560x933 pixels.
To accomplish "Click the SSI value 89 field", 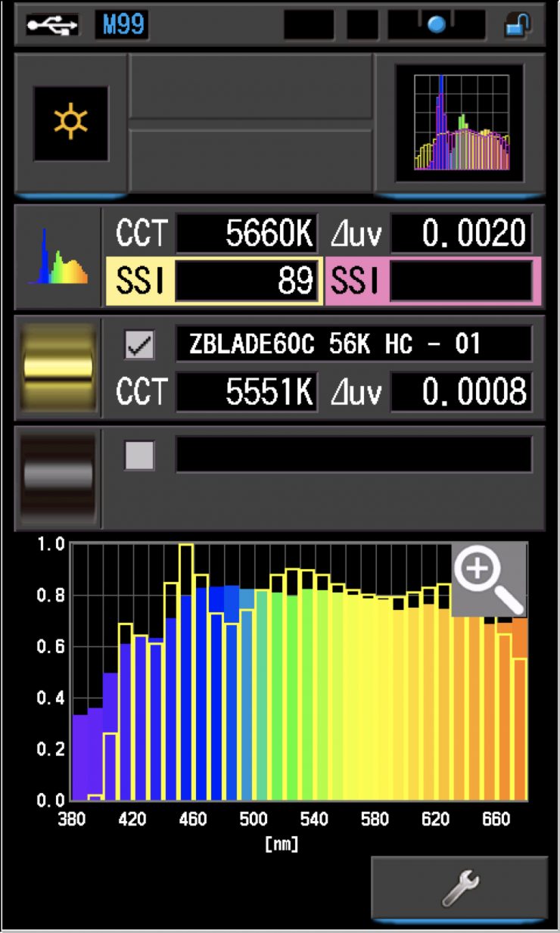I will [x=247, y=281].
